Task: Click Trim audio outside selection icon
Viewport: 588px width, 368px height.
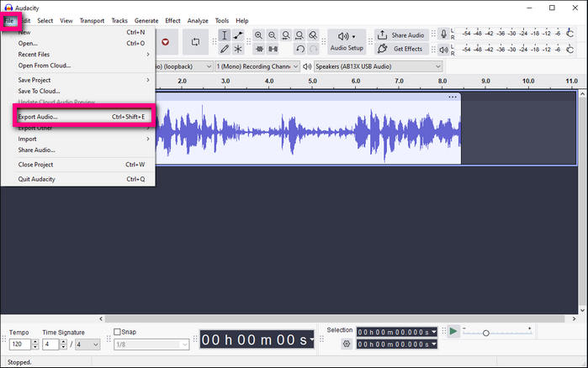Action: pyautogui.click(x=259, y=49)
